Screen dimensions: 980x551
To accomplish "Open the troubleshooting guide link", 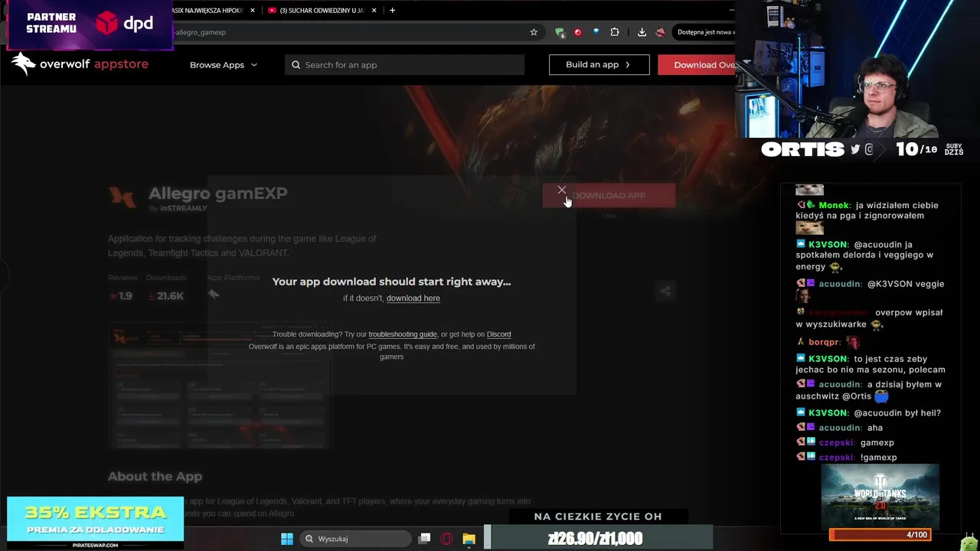I will pyautogui.click(x=403, y=334).
